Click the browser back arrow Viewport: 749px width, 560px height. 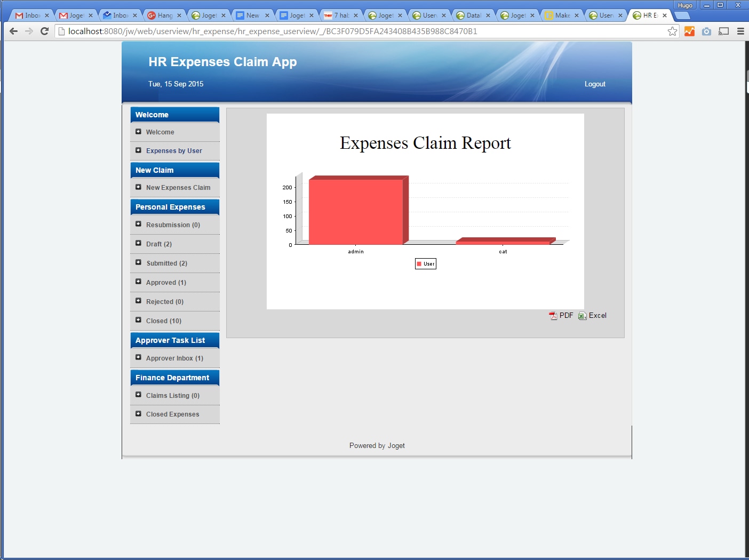[14, 31]
